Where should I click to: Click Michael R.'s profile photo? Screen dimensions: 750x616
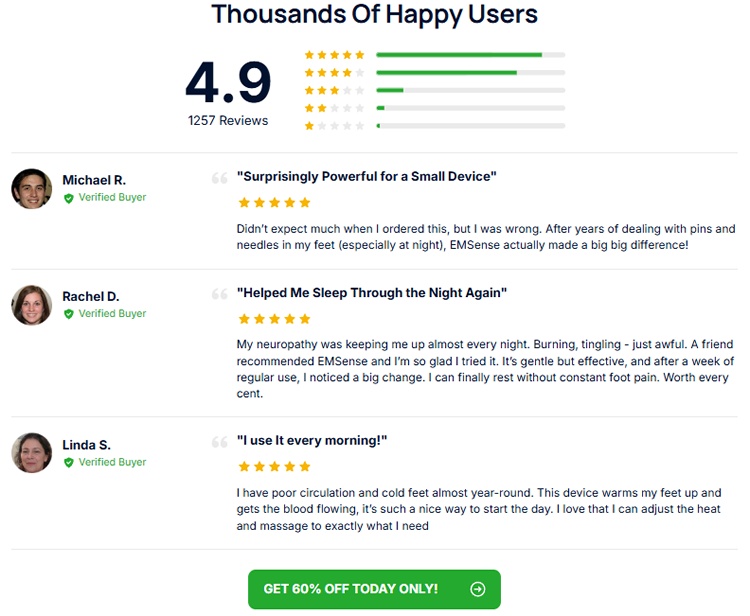point(32,188)
